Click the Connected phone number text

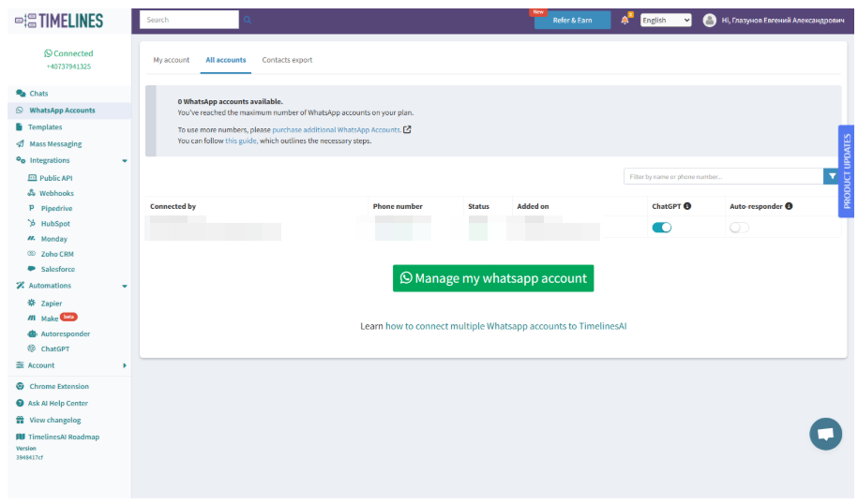click(68, 67)
